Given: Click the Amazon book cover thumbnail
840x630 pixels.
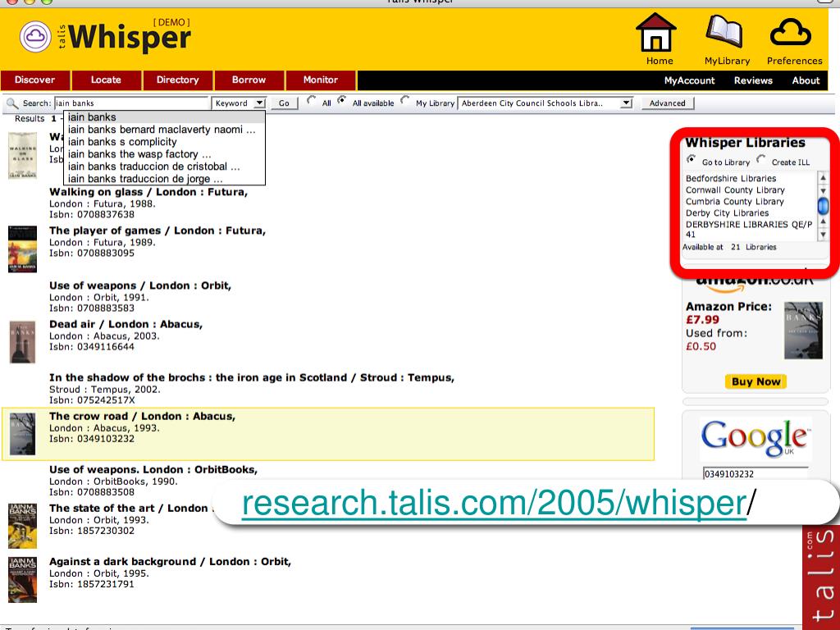Looking at the screenshot, I should [x=803, y=331].
